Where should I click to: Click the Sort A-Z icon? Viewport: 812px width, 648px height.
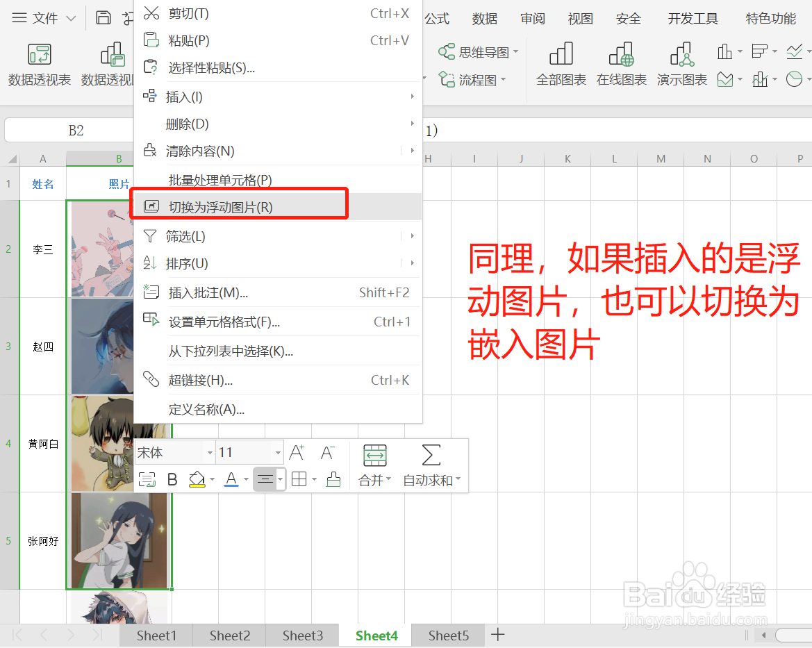coord(149,263)
